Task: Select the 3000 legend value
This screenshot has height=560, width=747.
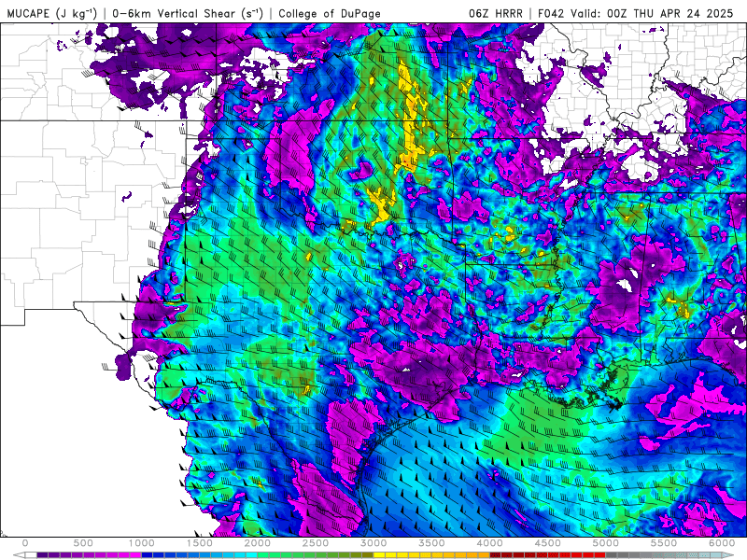Action: click(x=374, y=543)
